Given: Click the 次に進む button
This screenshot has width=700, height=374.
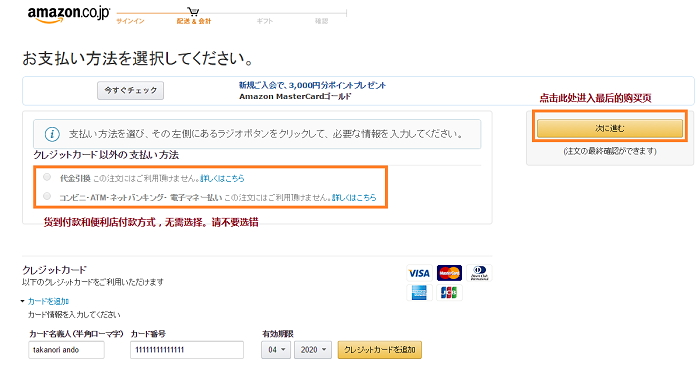Looking at the screenshot, I should click(x=610, y=129).
